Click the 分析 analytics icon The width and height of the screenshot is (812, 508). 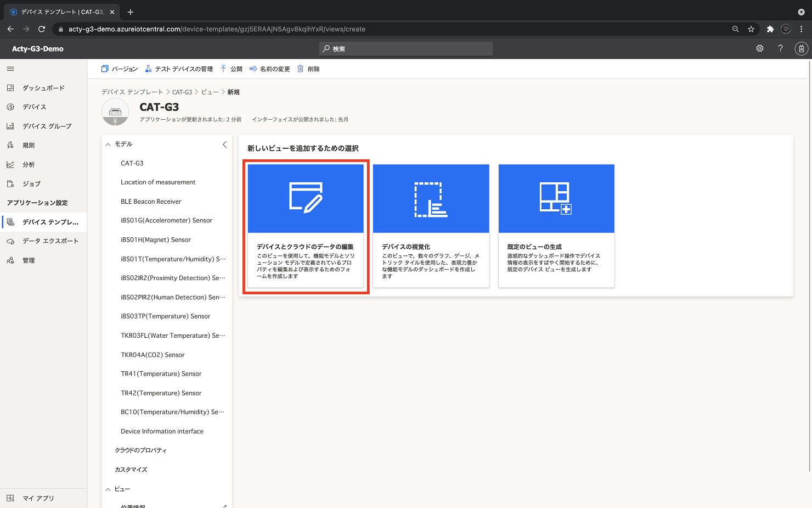click(10, 165)
